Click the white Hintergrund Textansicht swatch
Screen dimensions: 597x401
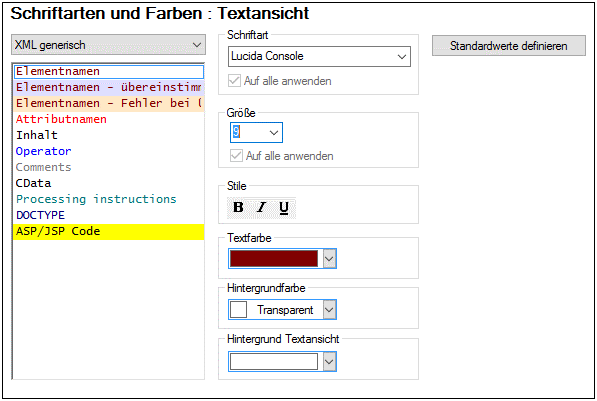(274, 361)
